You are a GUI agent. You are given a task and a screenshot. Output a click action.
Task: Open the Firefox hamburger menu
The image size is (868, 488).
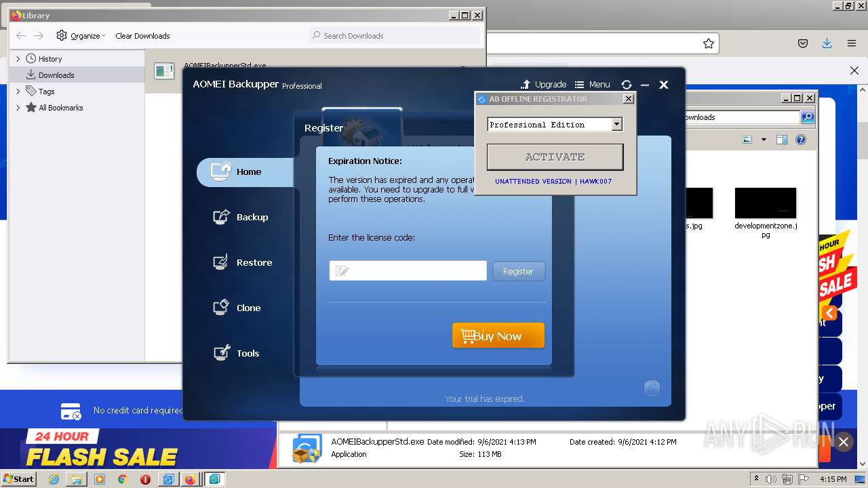852,43
